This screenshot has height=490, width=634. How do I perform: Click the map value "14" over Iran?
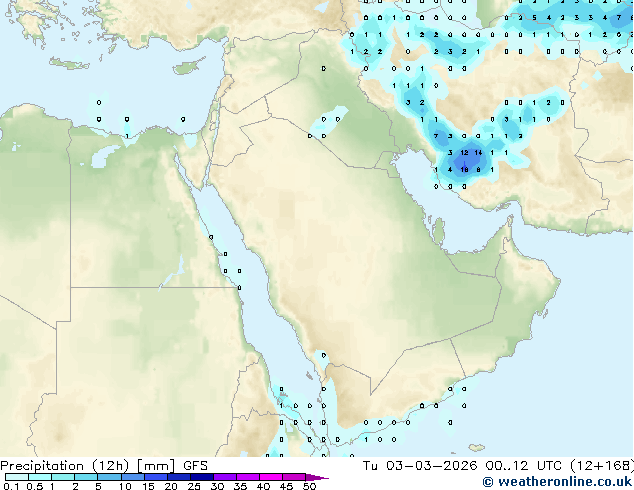(478, 153)
